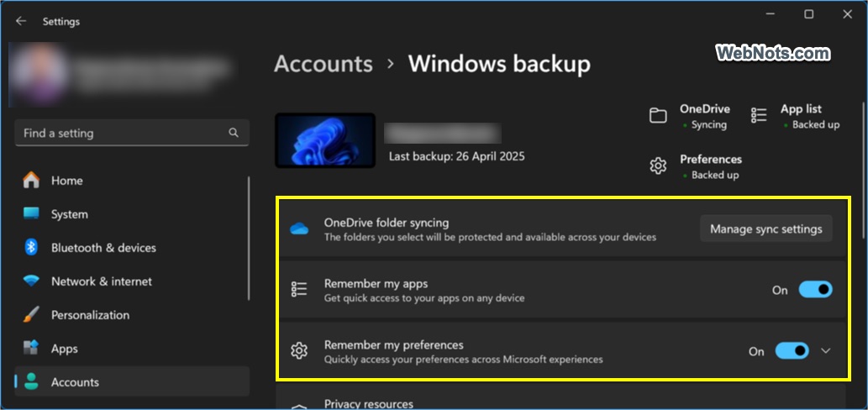
Task: Click Preferences Backed up status text
Action: [x=715, y=175]
